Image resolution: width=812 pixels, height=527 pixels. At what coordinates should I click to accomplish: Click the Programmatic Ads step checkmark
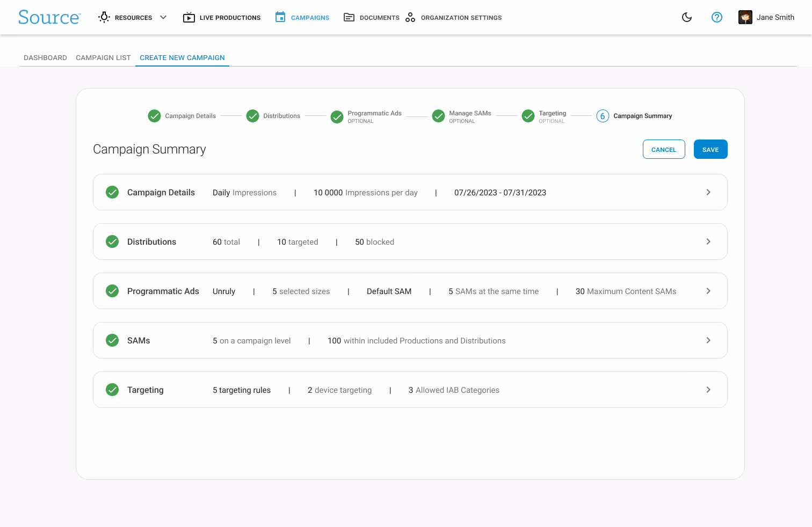point(337,116)
